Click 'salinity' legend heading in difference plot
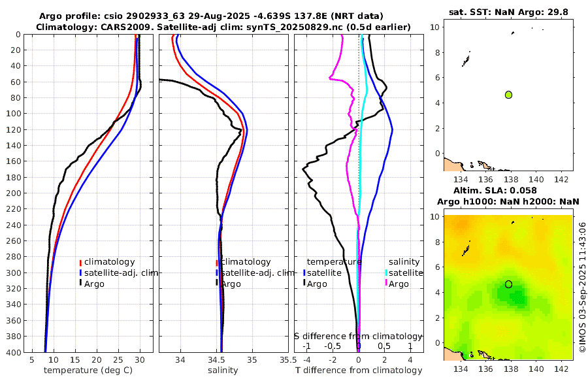This screenshot has width=588, height=379. (x=404, y=262)
